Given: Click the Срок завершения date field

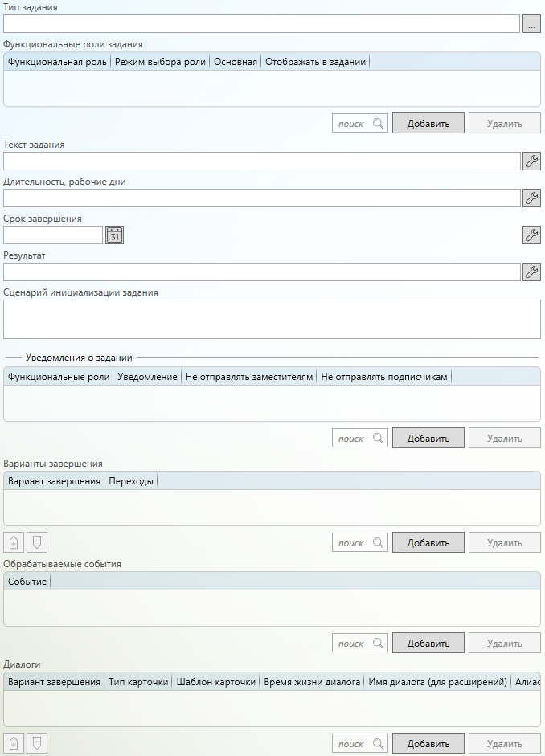Looking at the screenshot, I should tap(53, 235).
